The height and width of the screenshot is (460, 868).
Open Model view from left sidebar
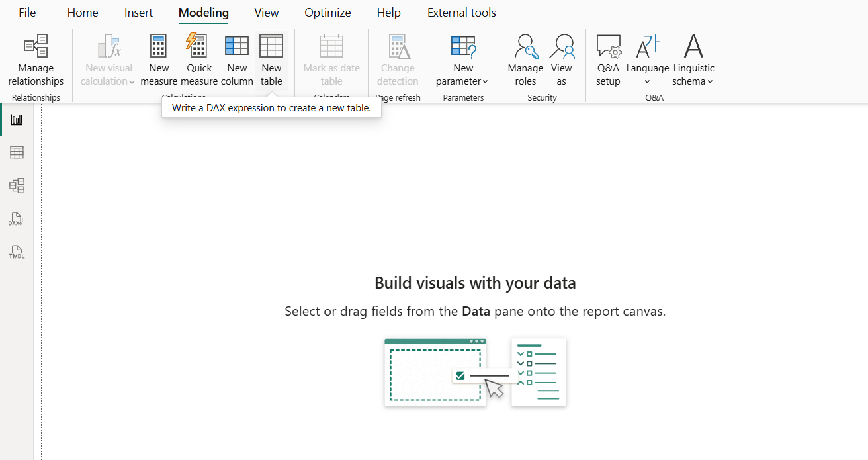[x=17, y=186]
